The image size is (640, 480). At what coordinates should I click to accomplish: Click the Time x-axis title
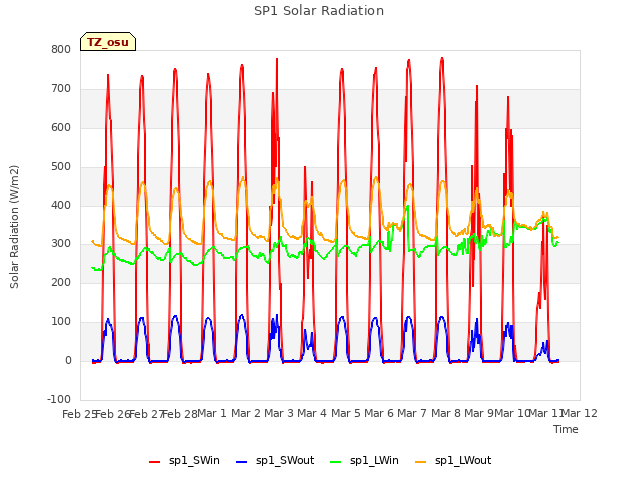[x=566, y=429]
